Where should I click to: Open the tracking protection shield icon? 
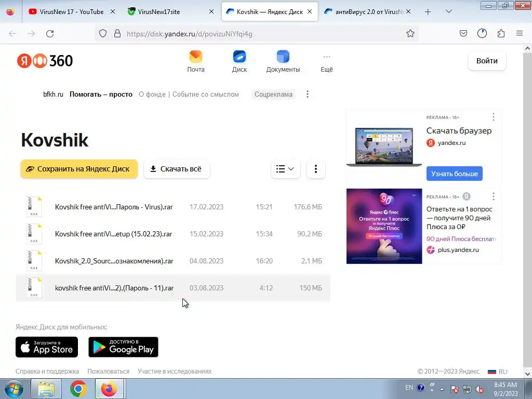coord(103,34)
